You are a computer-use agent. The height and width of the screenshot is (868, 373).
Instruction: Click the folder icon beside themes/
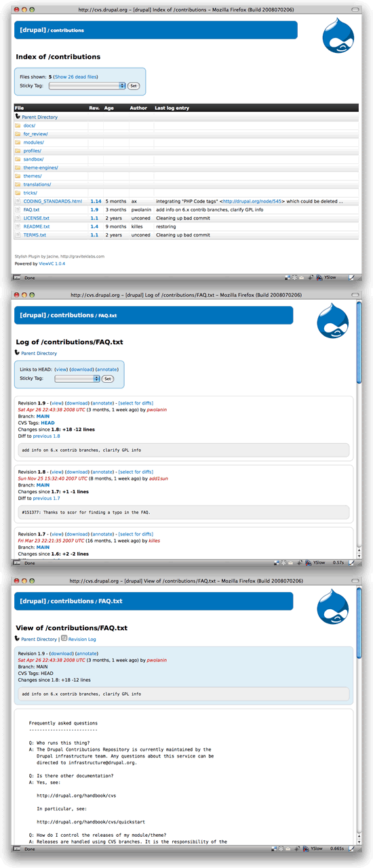tap(18, 176)
